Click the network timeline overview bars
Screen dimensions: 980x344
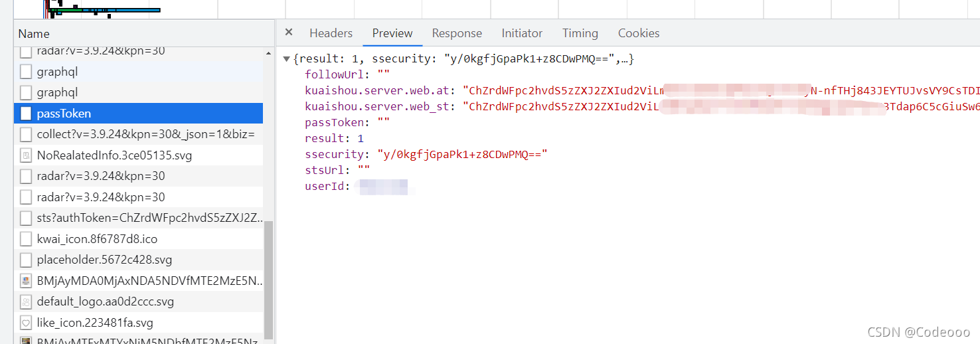tap(103, 9)
